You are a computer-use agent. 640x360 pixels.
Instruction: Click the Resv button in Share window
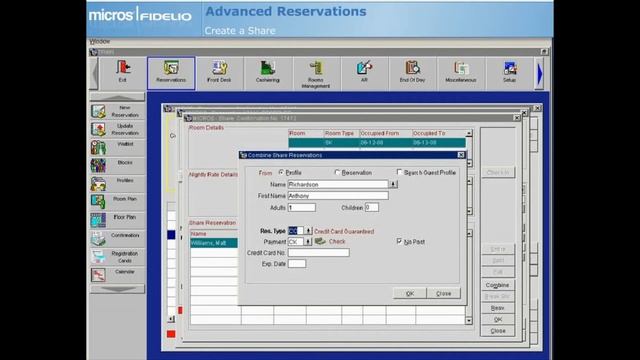pyautogui.click(x=498, y=308)
